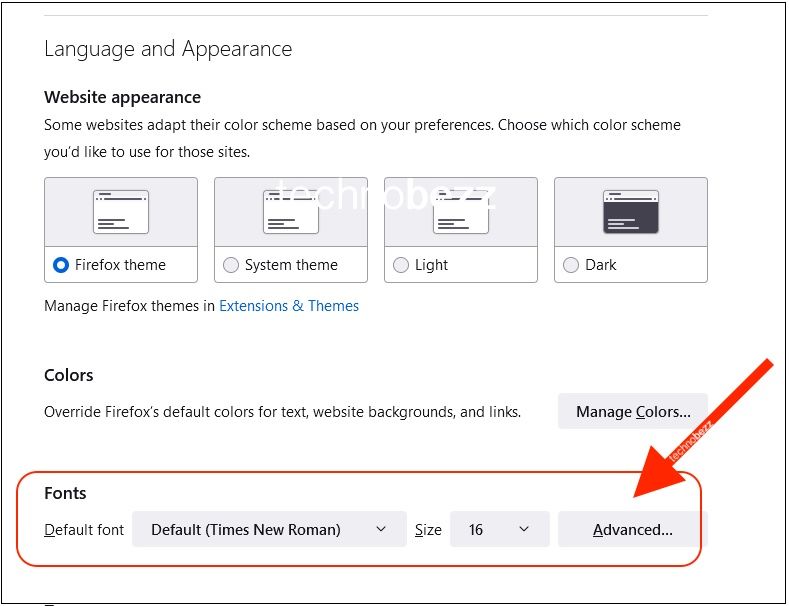Open the Default font dropdown
Image resolution: width=789 pixels, height=606 pixels.
(x=269, y=529)
